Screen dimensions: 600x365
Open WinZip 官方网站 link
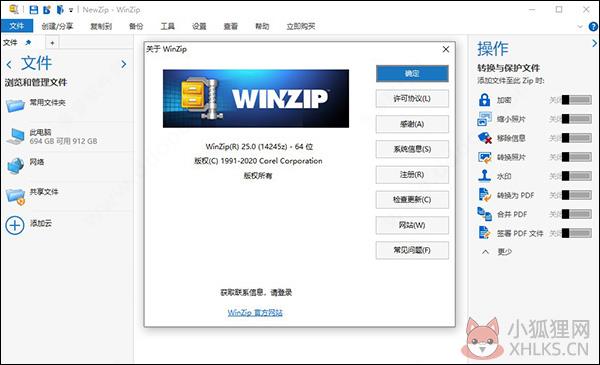click(x=255, y=313)
